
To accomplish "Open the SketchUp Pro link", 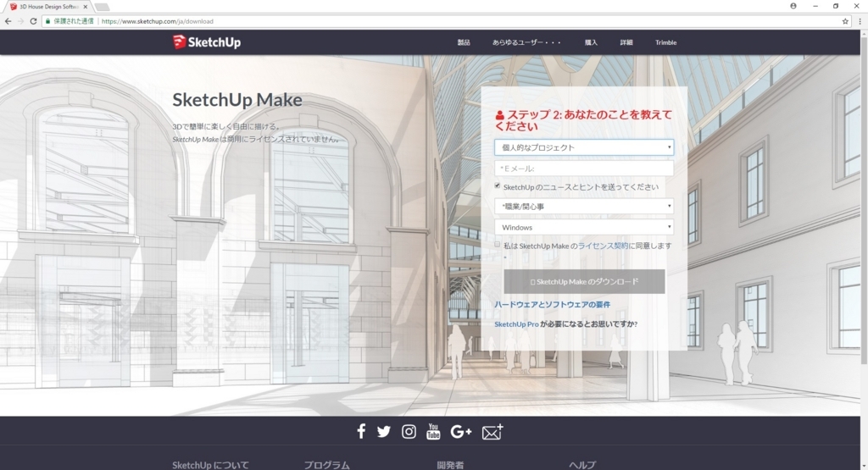I will point(516,324).
